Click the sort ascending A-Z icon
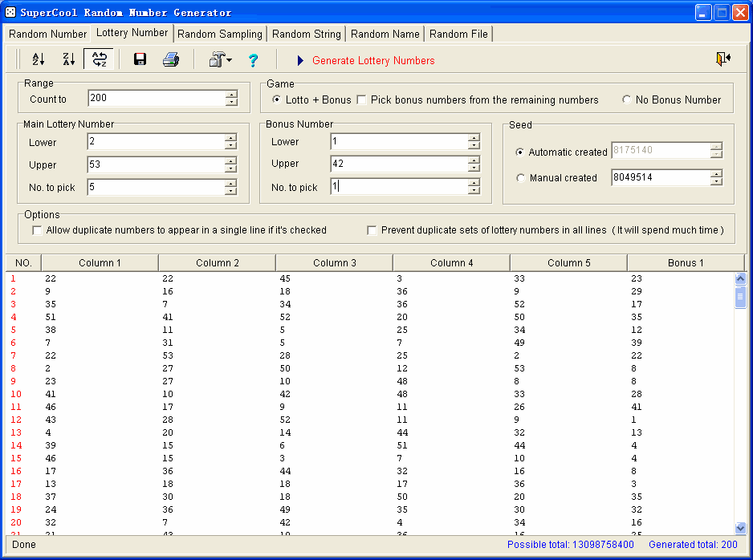 coord(39,59)
